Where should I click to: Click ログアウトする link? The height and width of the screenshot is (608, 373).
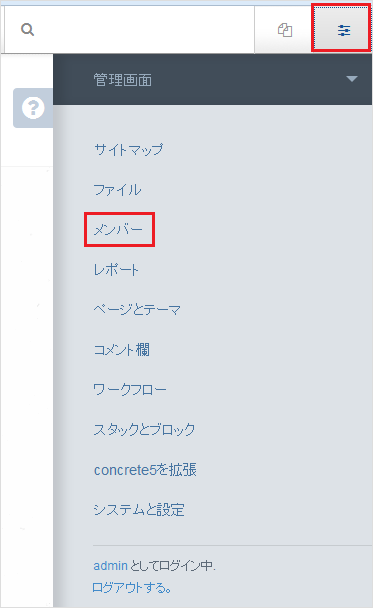click(132, 588)
